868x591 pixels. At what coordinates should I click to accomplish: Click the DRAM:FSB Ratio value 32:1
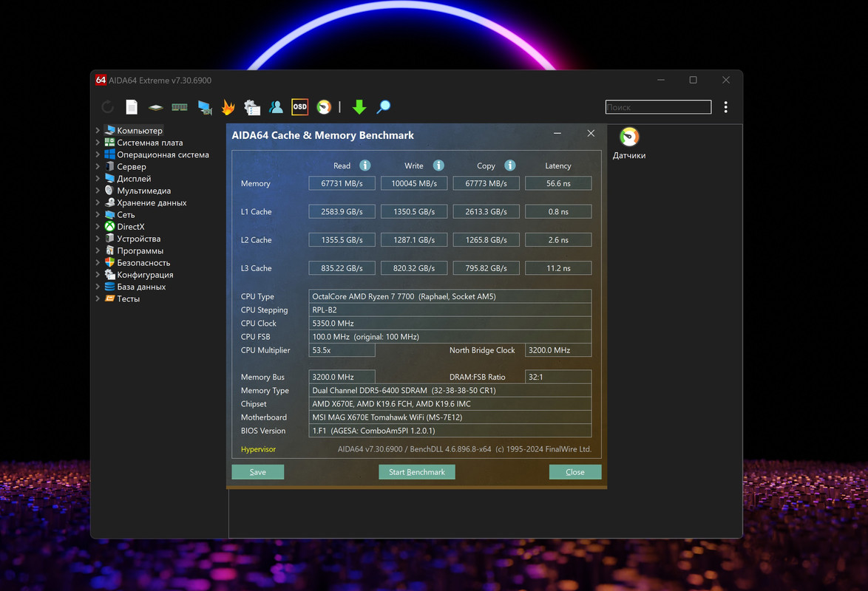tap(558, 377)
